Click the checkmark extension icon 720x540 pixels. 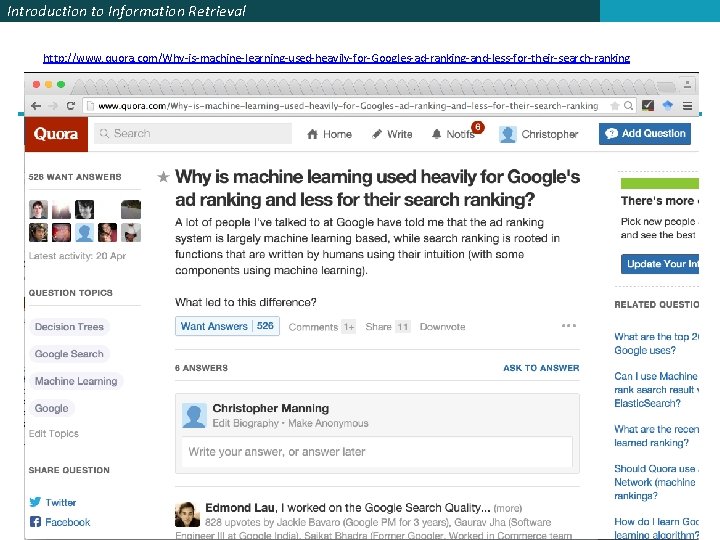(648, 106)
